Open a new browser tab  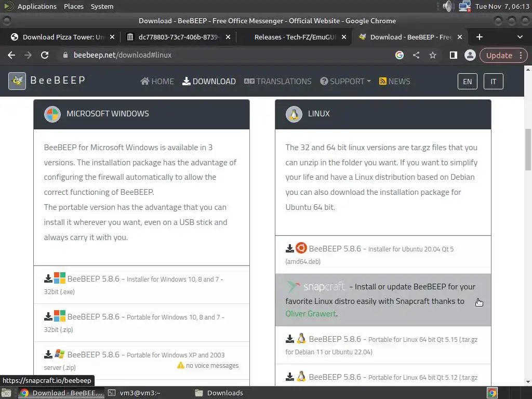click(x=480, y=37)
